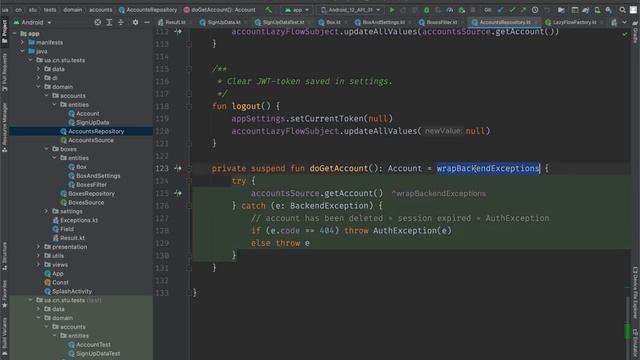This screenshot has width=640, height=360.
Task: Open the Structure tool window
Action: [4, 256]
